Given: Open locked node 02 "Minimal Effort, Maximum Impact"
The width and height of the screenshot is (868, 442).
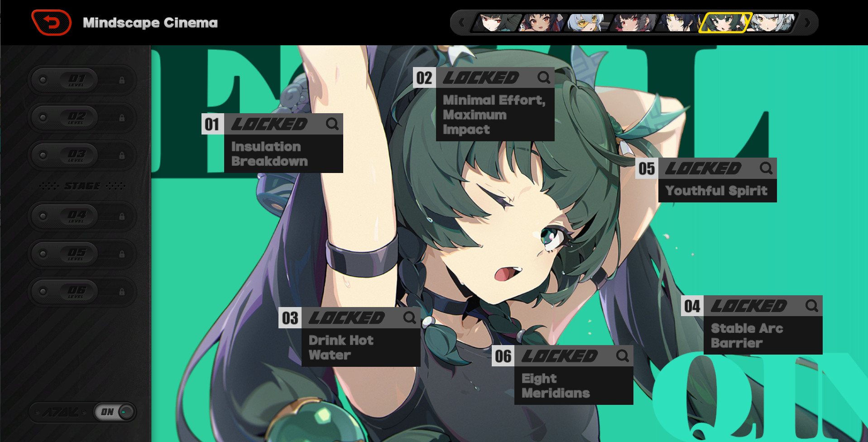Looking at the screenshot, I should [494, 114].
